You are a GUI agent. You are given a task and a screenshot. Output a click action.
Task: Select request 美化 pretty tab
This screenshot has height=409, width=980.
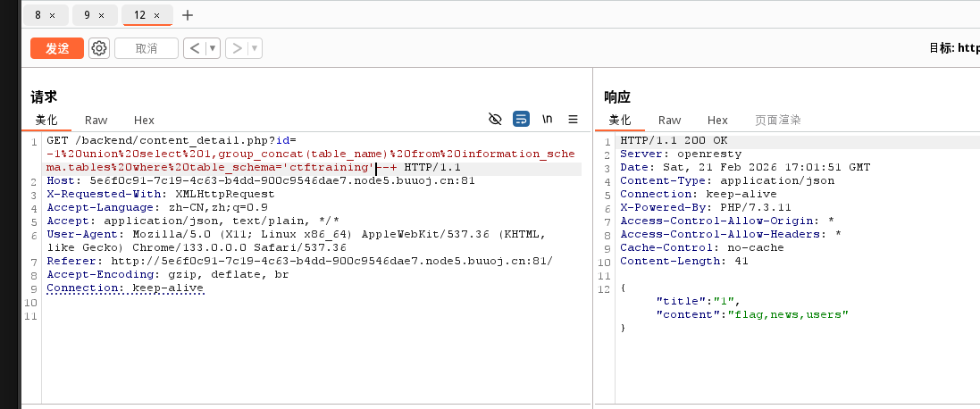46,120
